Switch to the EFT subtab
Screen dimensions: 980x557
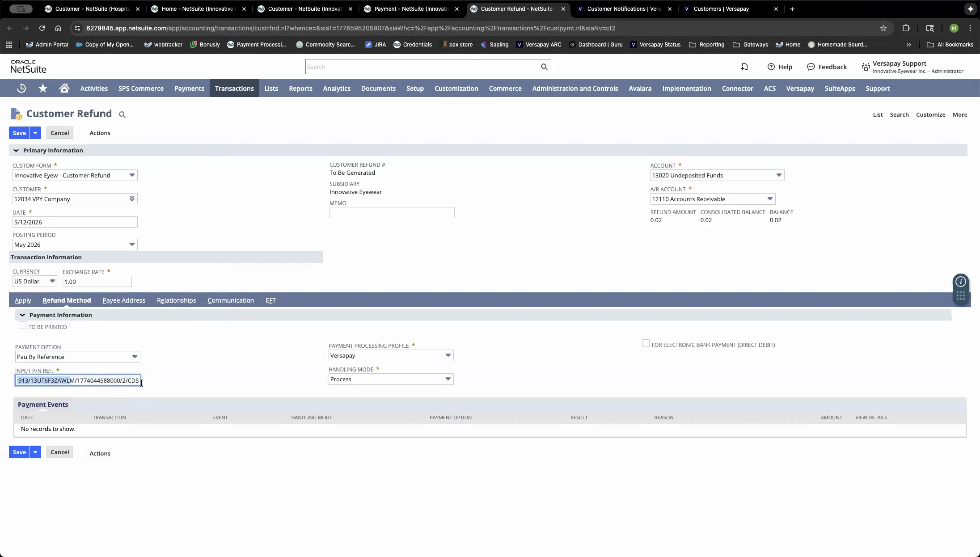270,300
